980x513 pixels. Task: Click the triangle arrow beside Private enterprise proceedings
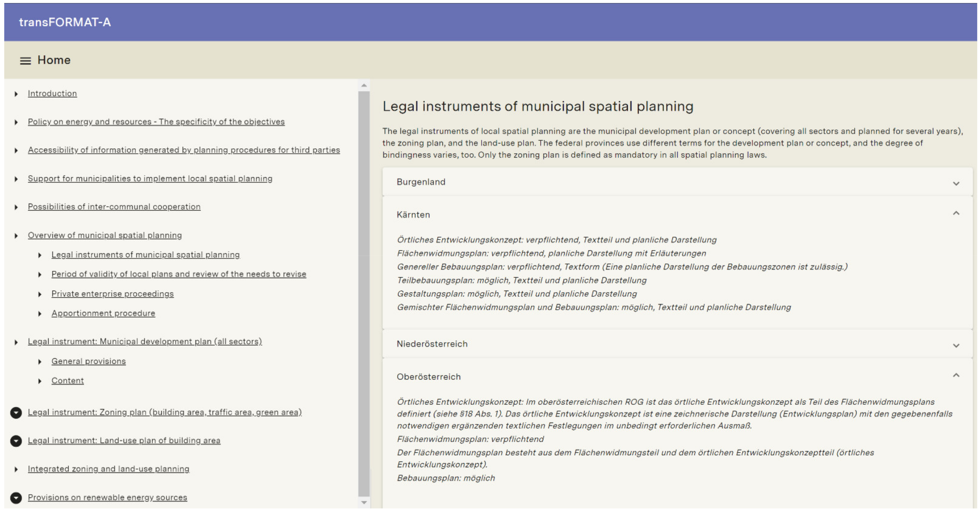(40, 294)
